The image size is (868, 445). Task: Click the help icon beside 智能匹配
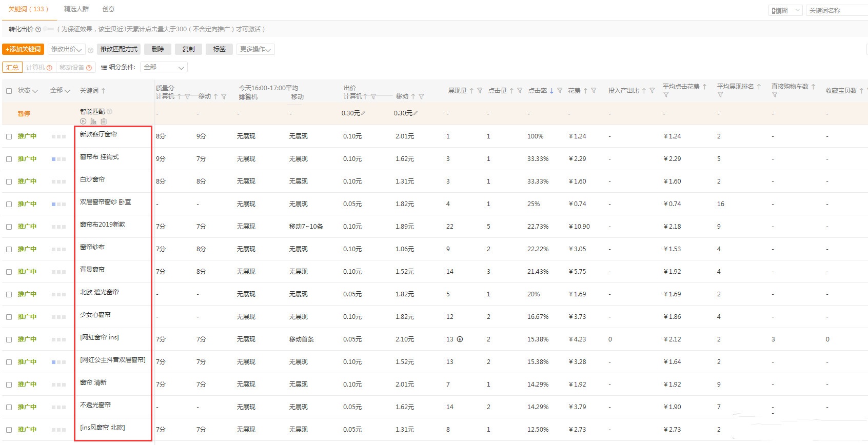point(109,111)
